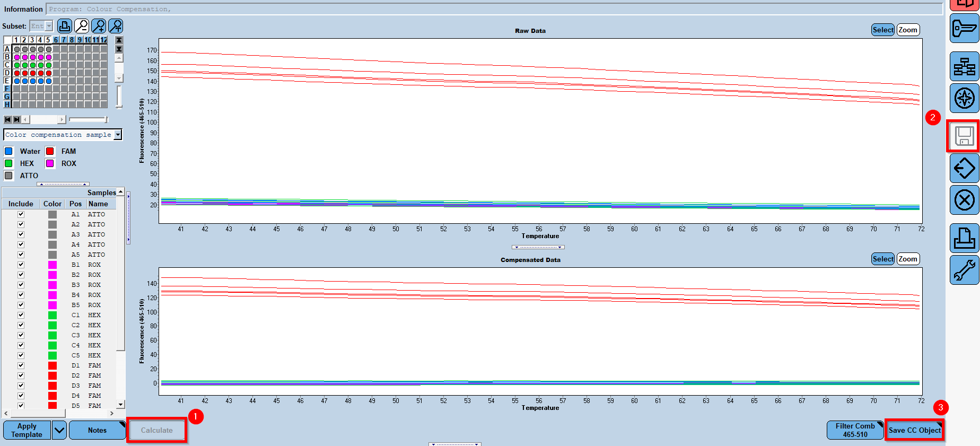Open the compass navigator icon

click(964, 98)
